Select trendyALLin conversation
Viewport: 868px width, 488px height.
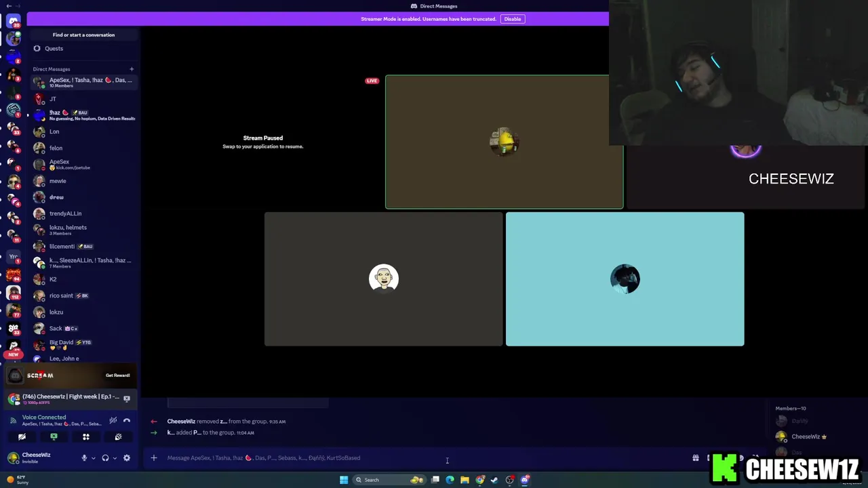point(83,213)
